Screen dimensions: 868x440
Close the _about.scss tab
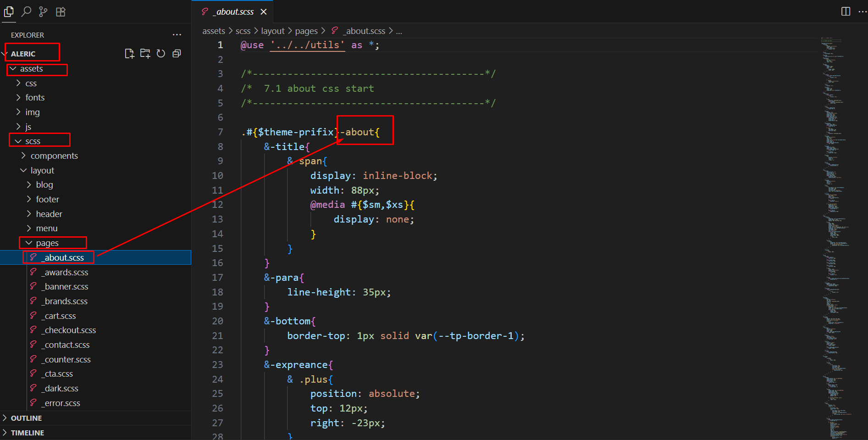point(264,11)
